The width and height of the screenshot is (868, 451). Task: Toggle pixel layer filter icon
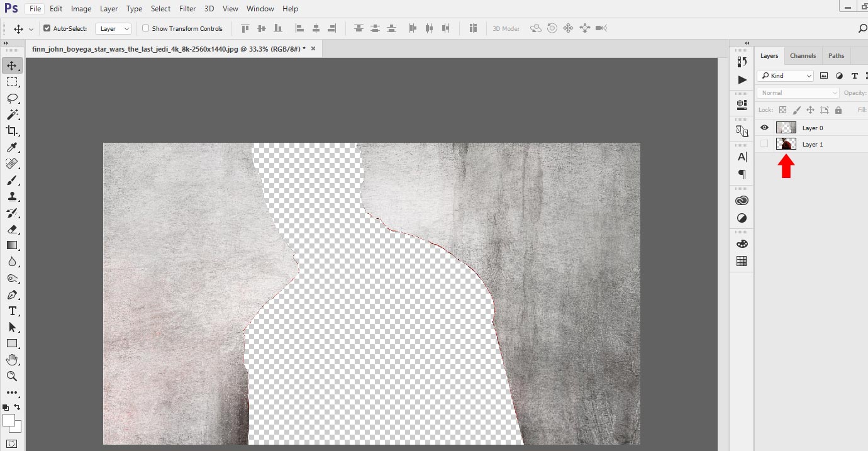[824, 75]
